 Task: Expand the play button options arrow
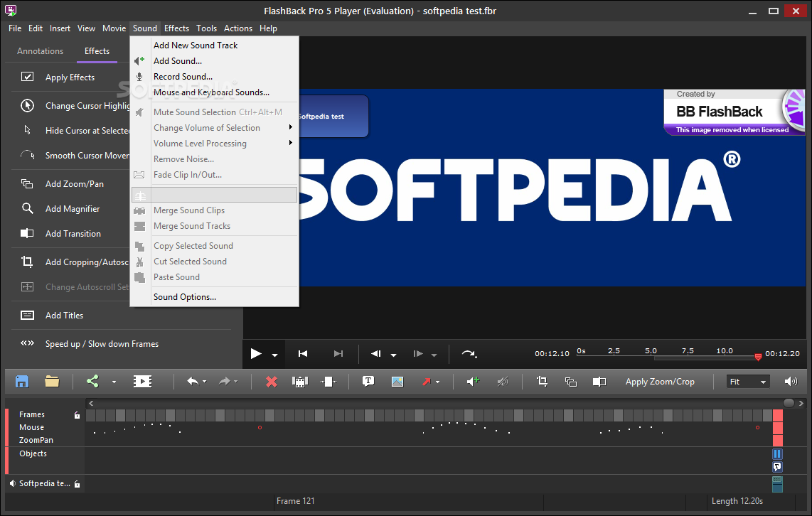point(275,355)
